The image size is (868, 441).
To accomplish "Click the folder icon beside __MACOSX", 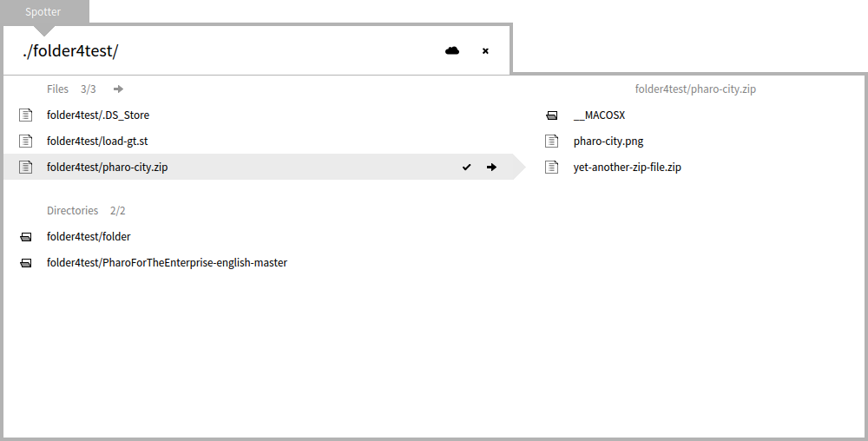I will [x=551, y=115].
